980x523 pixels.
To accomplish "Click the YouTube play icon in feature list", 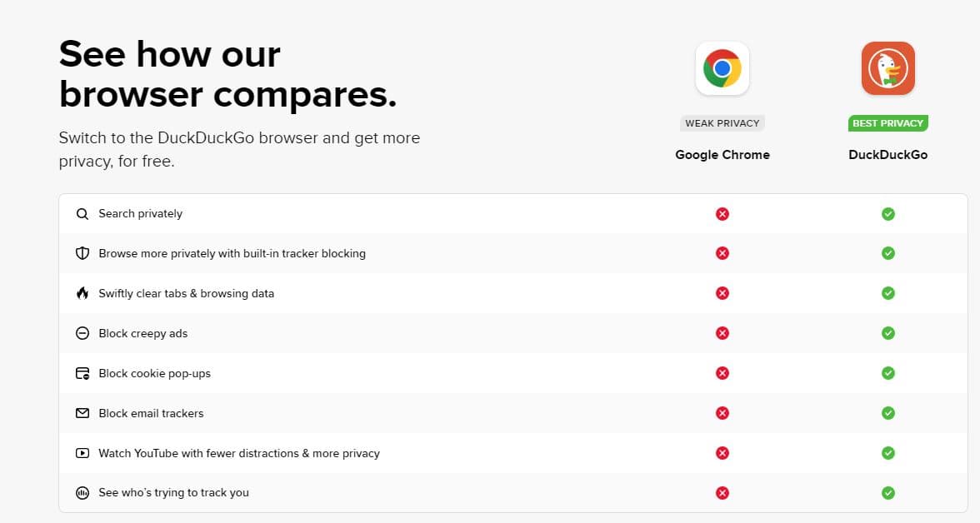I will click(x=82, y=453).
